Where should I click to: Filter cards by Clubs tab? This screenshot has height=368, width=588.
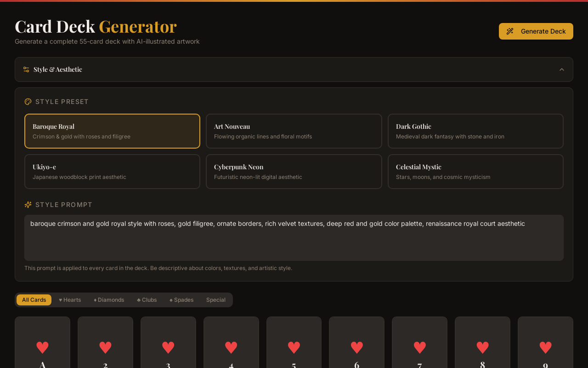(147, 300)
